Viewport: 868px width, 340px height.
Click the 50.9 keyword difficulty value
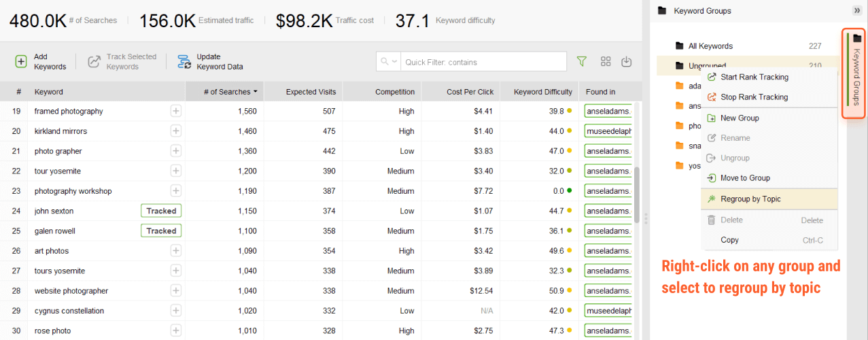click(557, 291)
